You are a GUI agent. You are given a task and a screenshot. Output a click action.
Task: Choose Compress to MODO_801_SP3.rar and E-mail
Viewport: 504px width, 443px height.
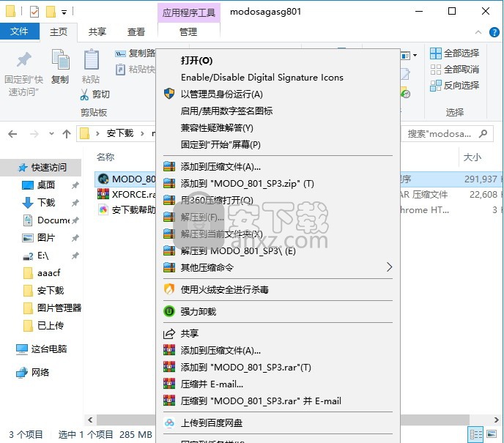[278, 401]
